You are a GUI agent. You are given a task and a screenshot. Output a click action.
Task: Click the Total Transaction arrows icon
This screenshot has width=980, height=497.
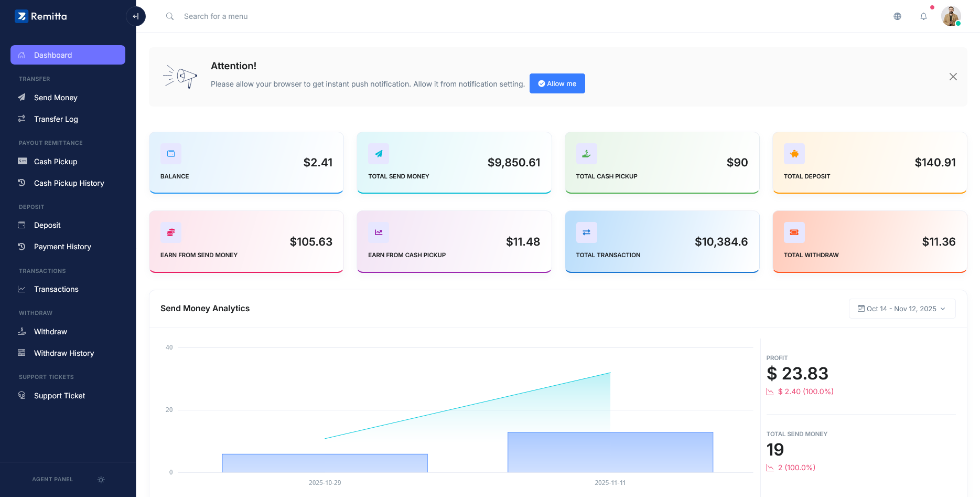(586, 232)
